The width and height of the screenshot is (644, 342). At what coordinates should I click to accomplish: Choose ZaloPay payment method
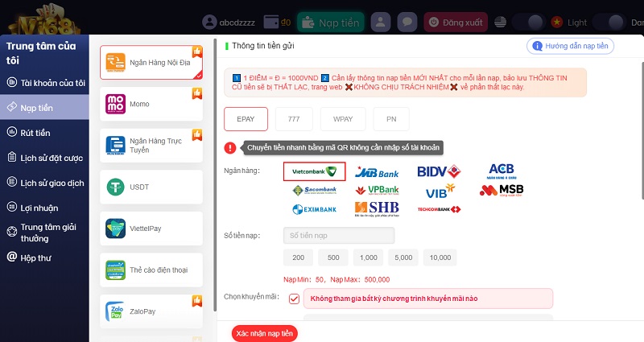pos(151,311)
